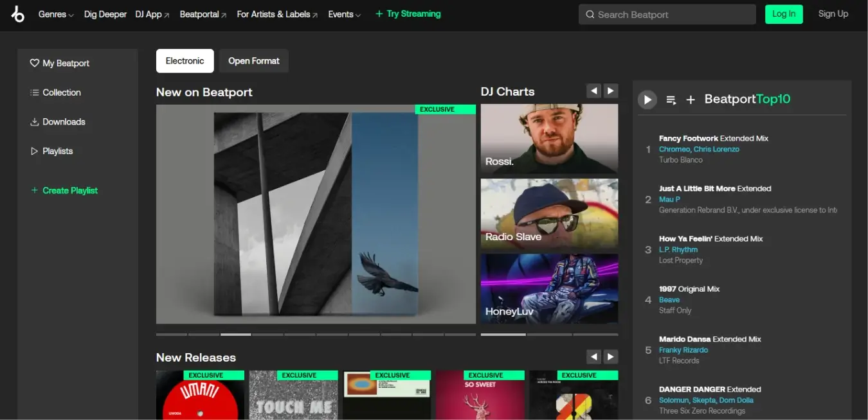Click the New Releases previous arrow

[594, 356]
